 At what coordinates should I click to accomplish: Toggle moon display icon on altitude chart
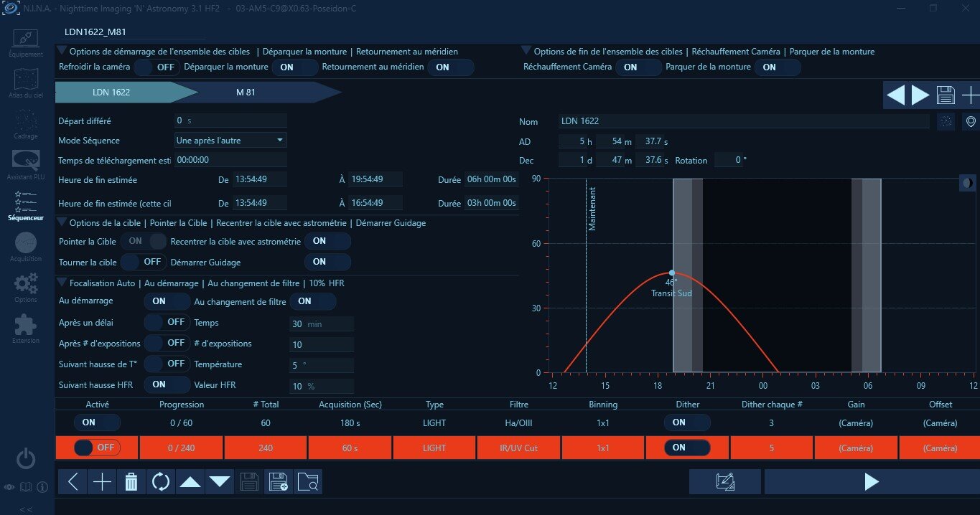point(968,184)
